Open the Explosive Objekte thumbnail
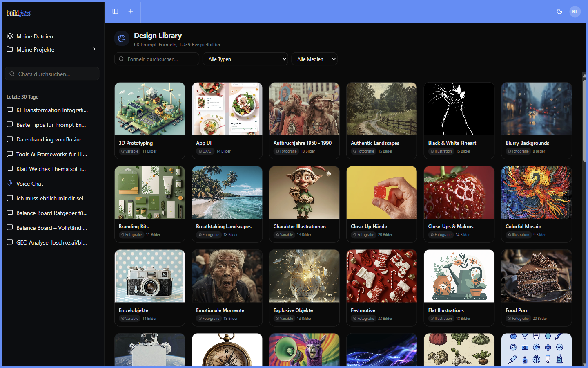This screenshot has height=368, width=588. [x=304, y=276]
